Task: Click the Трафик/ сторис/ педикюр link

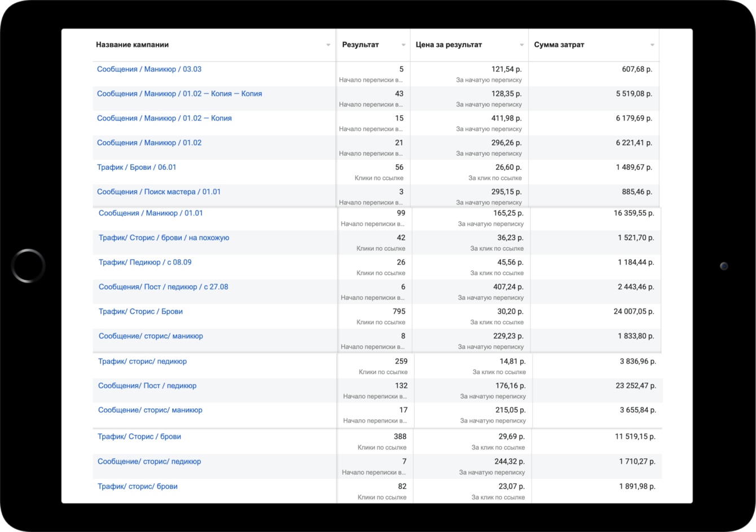Action: (142, 362)
